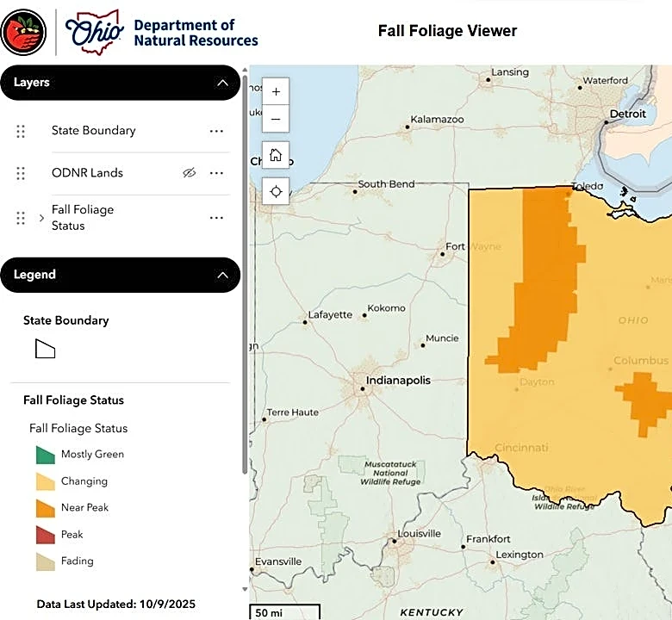Click Louisville label on the map
The width and height of the screenshot is (672, 620).
tap(420, 534)
